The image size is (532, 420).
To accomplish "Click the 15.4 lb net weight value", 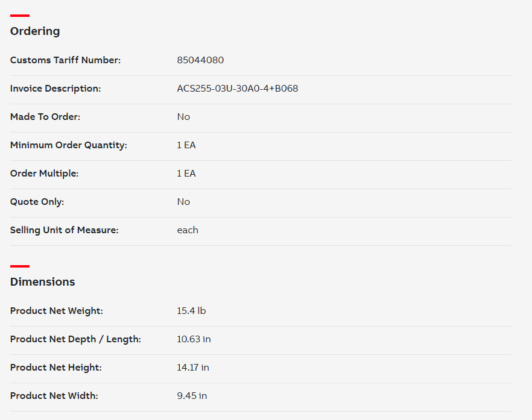I will [x=191, y=311].
